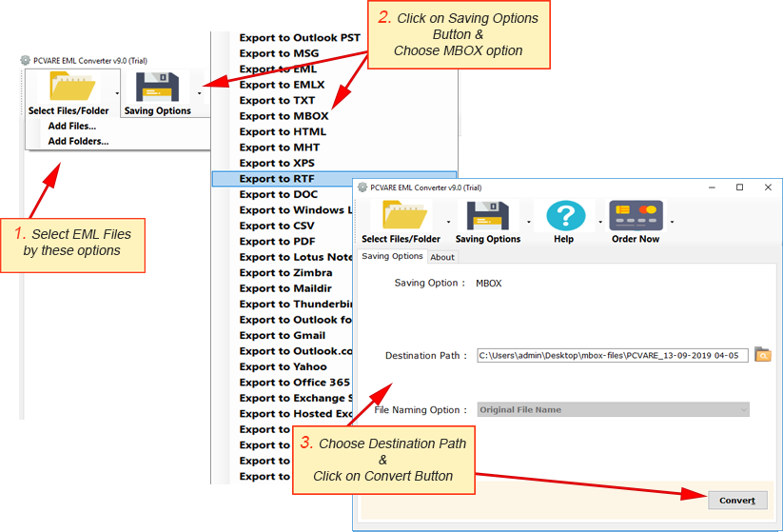Click the gear app icon in front window title bar
This screenshot has height=532, width=783.
click(x=362, y=187)
